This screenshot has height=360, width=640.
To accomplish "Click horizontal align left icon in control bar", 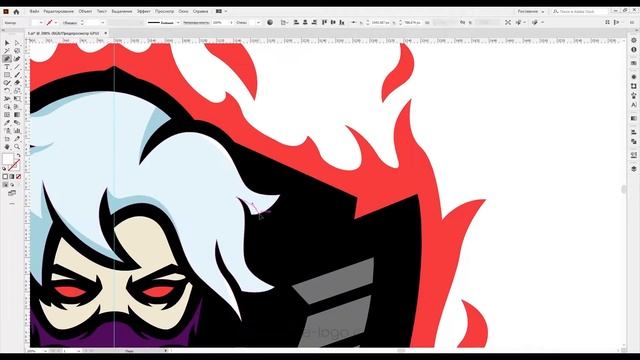I will (x=296, y=22).
